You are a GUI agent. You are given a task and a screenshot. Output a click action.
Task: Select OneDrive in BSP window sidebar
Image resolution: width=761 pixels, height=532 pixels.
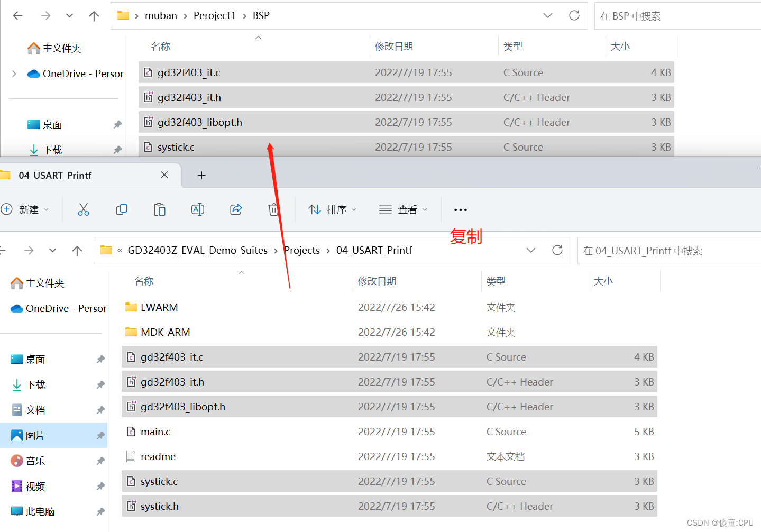pyautogui.click(x=76, y=74)
